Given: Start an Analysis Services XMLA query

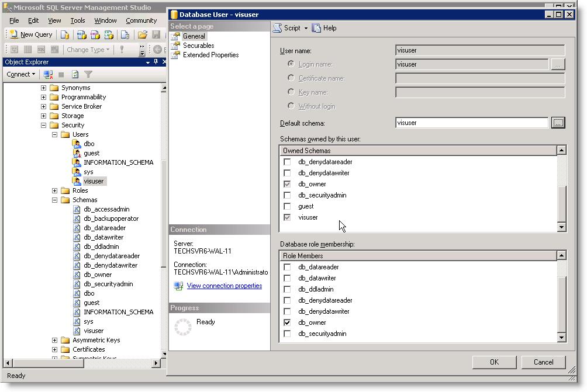Looking at the screenshot, I should pyautogui.click(x=109, y=35).
